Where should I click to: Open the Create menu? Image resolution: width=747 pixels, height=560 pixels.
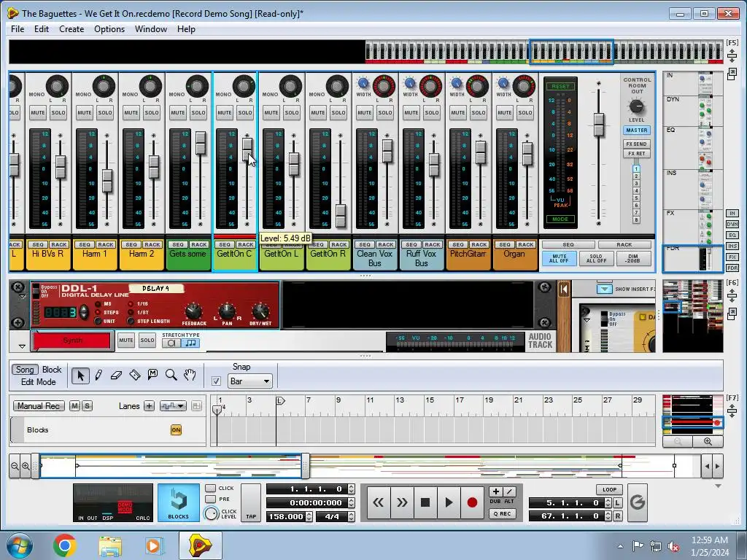pyautogui.click(x=71, y=29)
